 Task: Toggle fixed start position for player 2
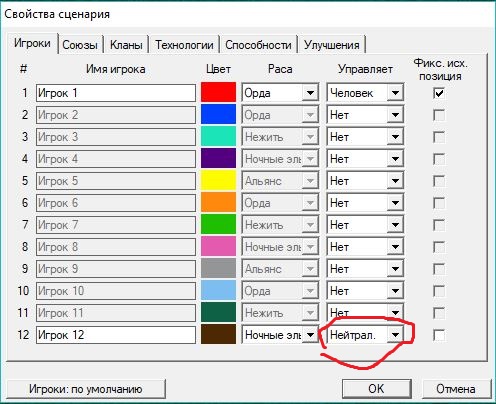tap(439, 115)
